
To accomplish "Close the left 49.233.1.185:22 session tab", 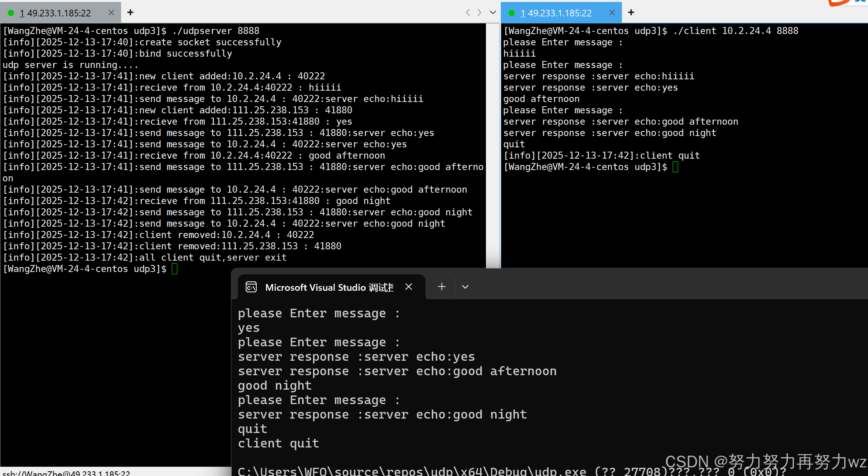I will click(111, 13).
